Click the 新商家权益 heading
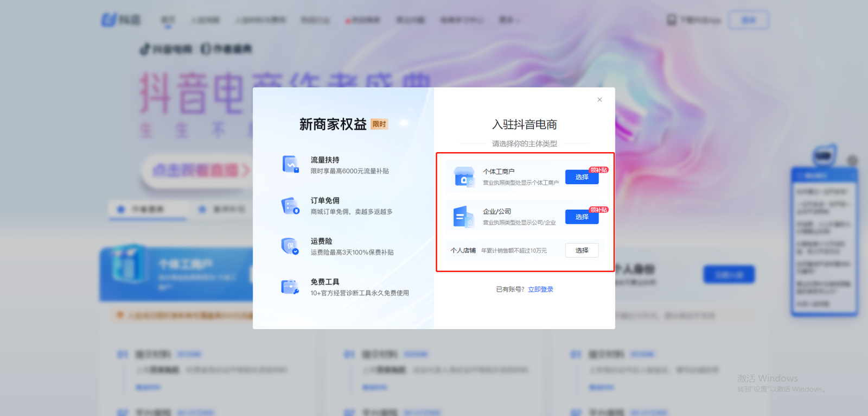The height and width of the screenshot is (416, 868). [333, 124]
